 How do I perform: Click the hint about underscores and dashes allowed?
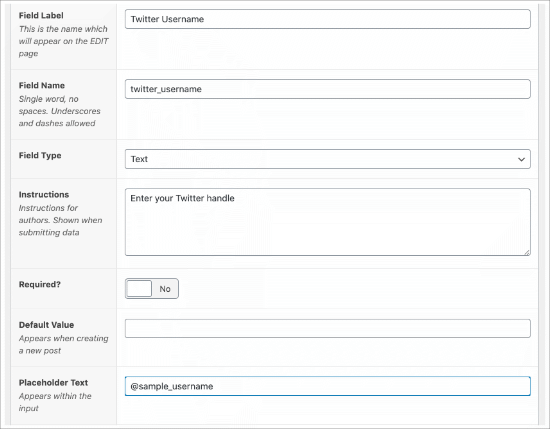pos(60,111)
